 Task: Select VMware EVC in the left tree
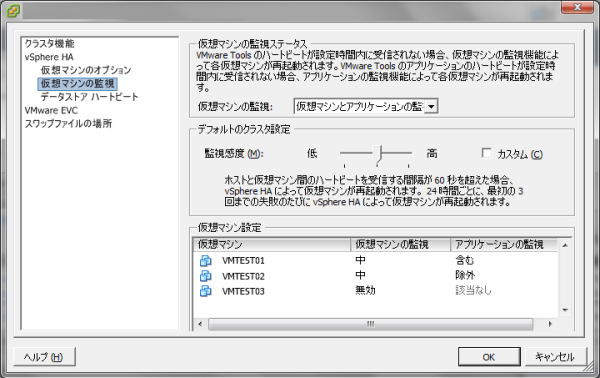pyautogui.click(x=51, y=111)
